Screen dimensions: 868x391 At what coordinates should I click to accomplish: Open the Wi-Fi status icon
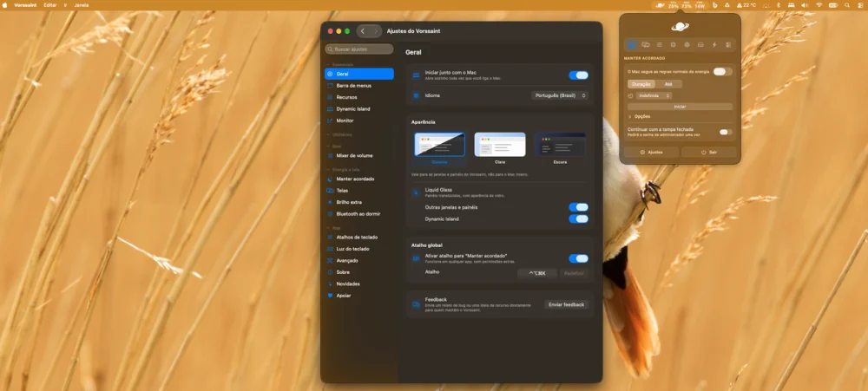pyautogui.click(x=819, y=5)
